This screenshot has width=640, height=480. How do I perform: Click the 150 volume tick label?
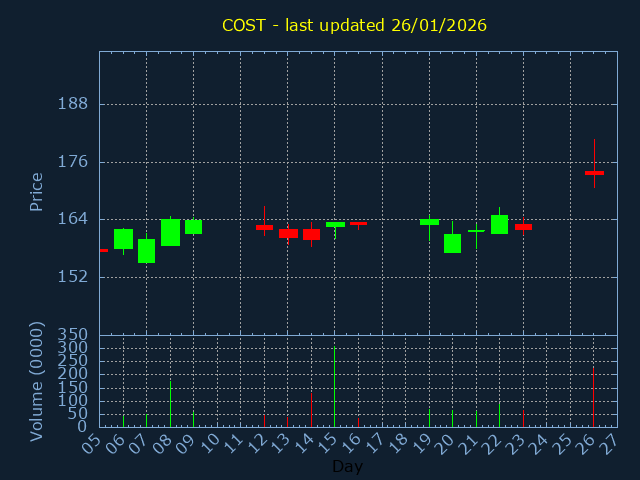click(x=73, y=387)
